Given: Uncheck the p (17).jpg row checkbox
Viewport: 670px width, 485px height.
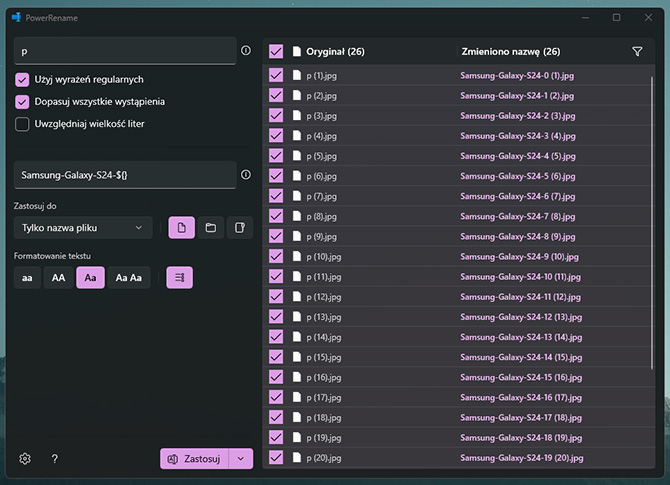Looking at the screenshot, I should [x=276, y=397].
